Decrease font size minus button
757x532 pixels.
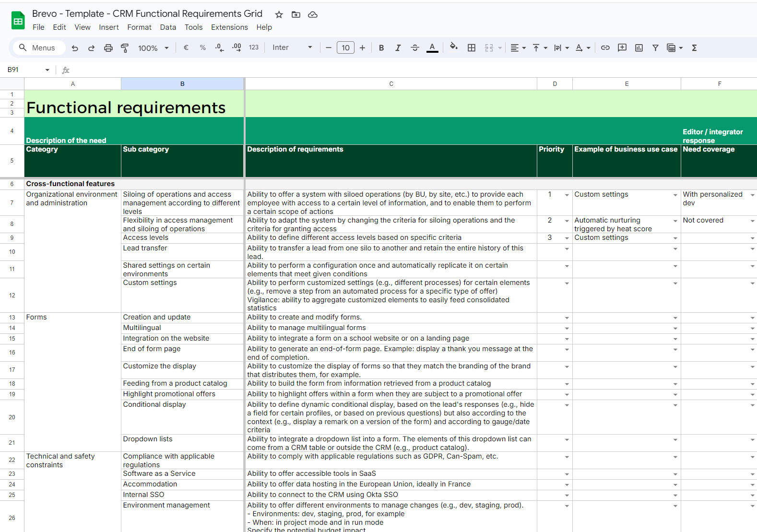point(329,48)
